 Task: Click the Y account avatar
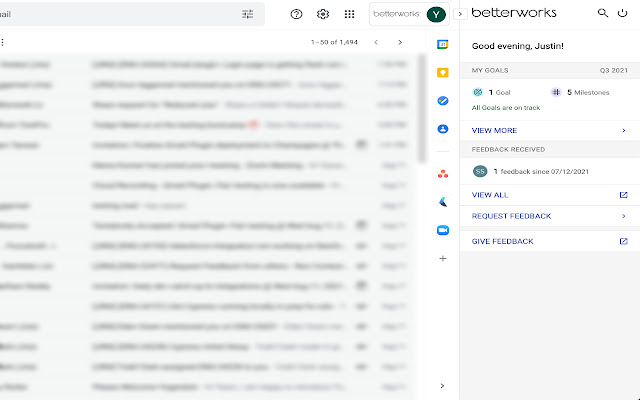[x=436, y=15]
